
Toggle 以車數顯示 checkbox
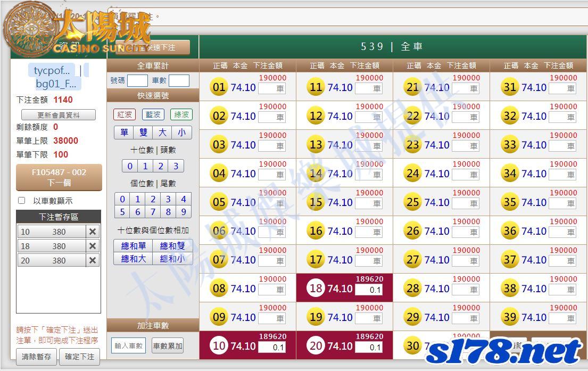click(x=22, y=201)
